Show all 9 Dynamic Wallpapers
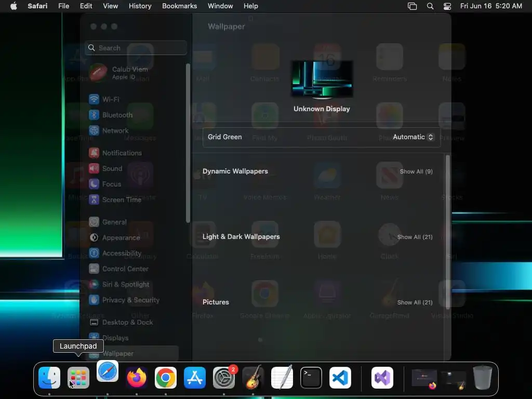The image size is (532, 399). [416, 171]
